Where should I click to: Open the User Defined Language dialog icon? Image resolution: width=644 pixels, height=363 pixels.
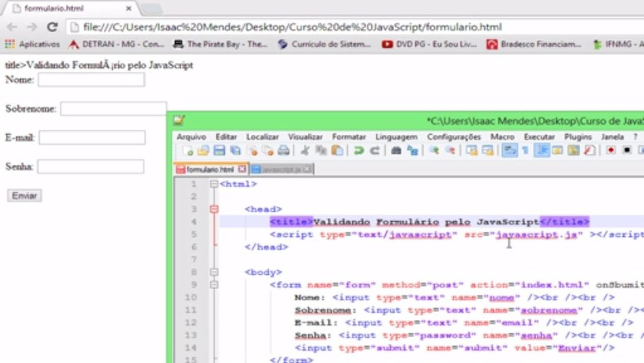pyautogui.click(x=557, y=150)
